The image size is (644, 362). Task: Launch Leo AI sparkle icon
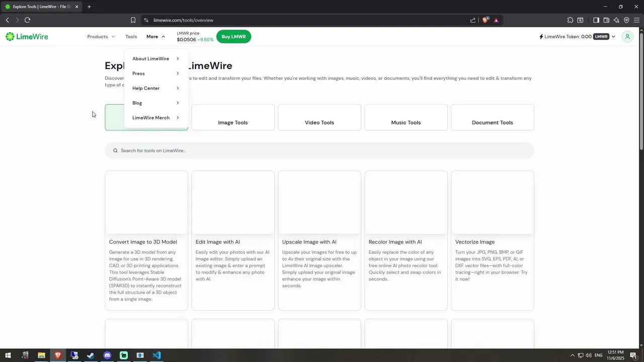[616, 20]
